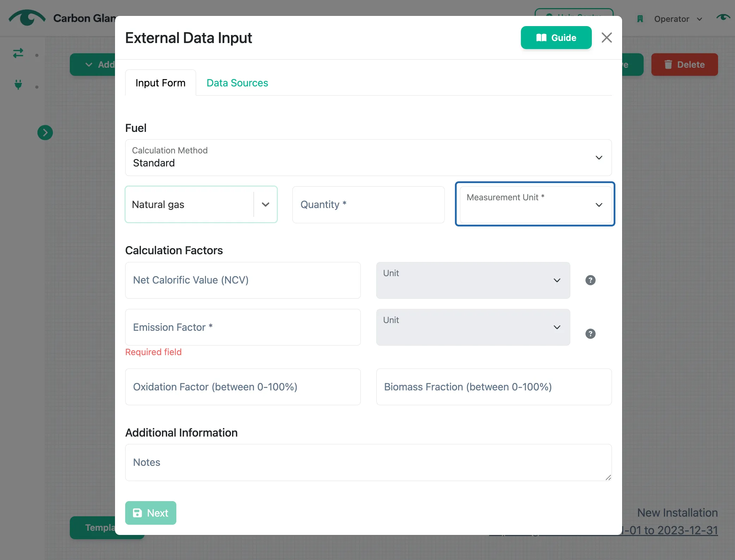Click the Carbon Glance eye logo
This screenshot has height=560, width=735.
(x=27, y=18)
